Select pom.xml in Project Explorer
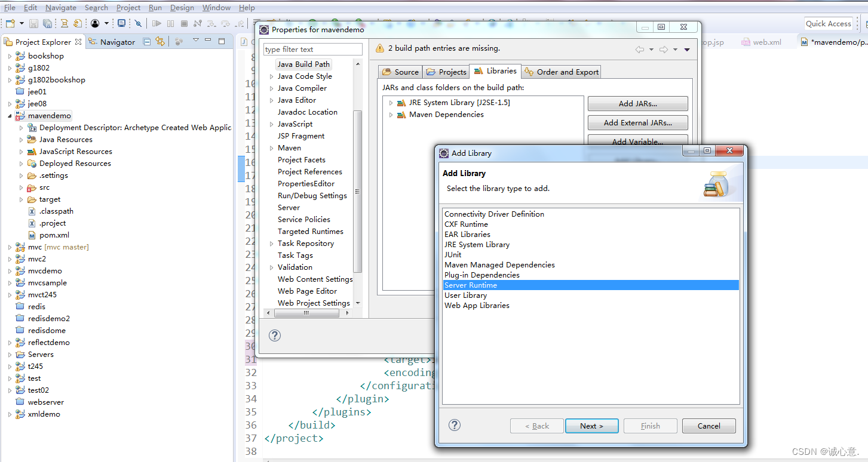Image resolution: width=868 pixels, height=462 pixels. coord(54,235)
